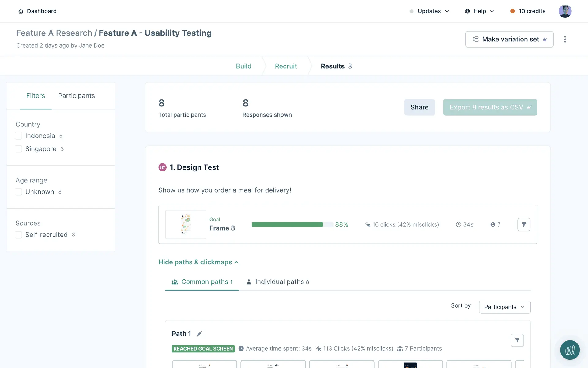
Task: Click the filter icon on Frame 8 goal row
Action: (524, 224)
